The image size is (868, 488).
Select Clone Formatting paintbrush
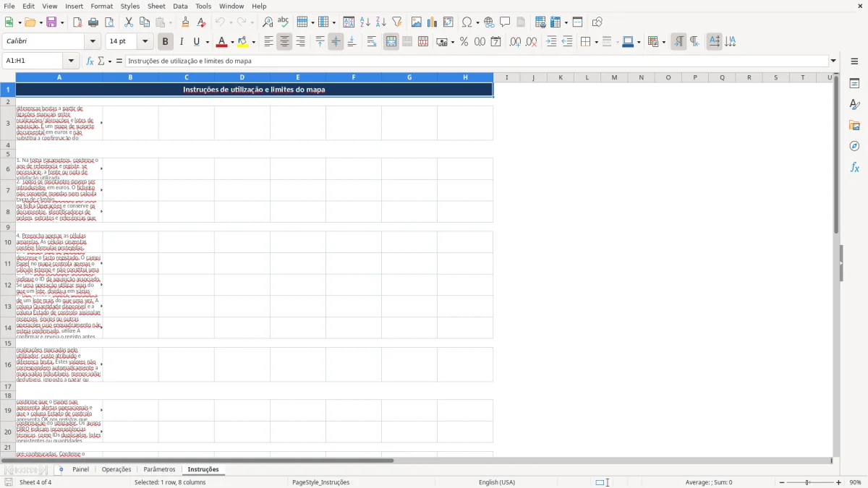[x=186, y=22]
